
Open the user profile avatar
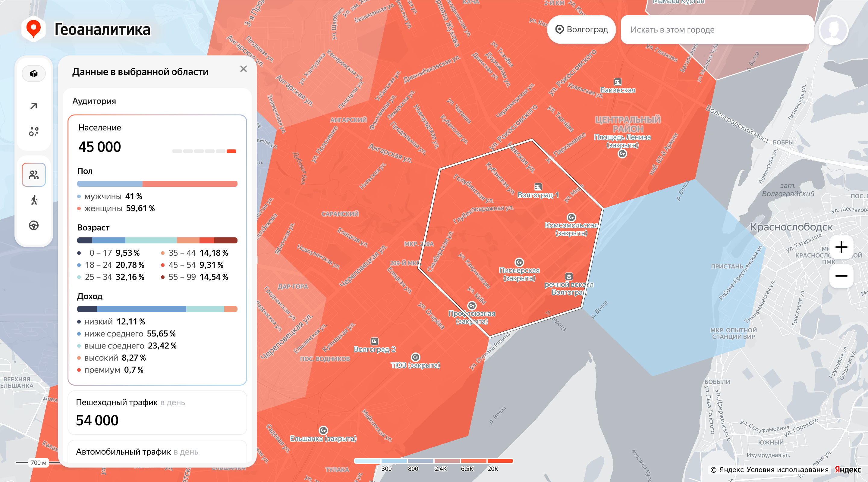click(833, 30)
